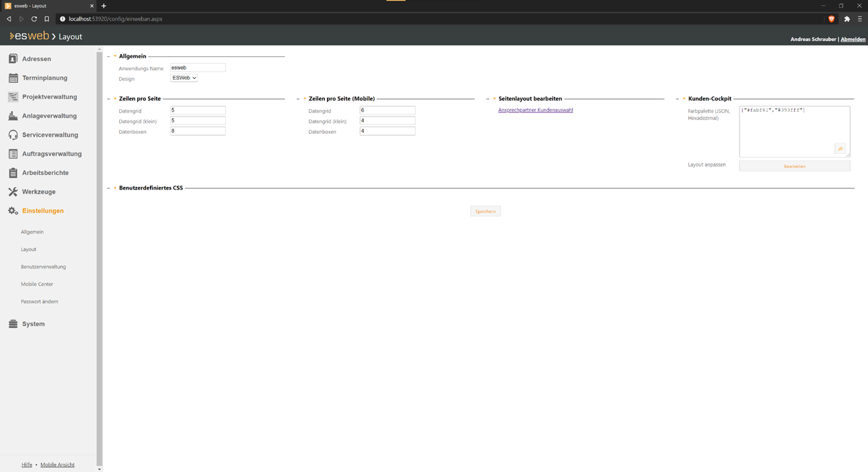
Task: Click the sidebar vertical scrollbar
Action: 99,258
